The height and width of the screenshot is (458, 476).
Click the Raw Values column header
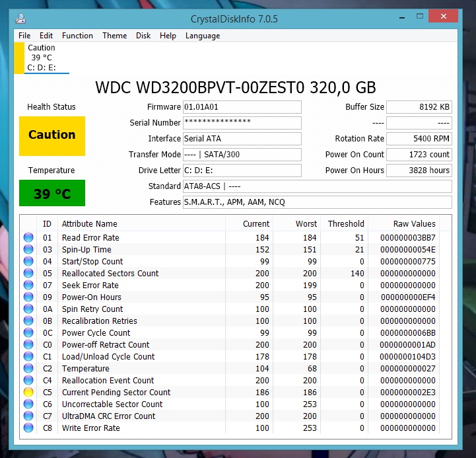(x=404, y=223)
